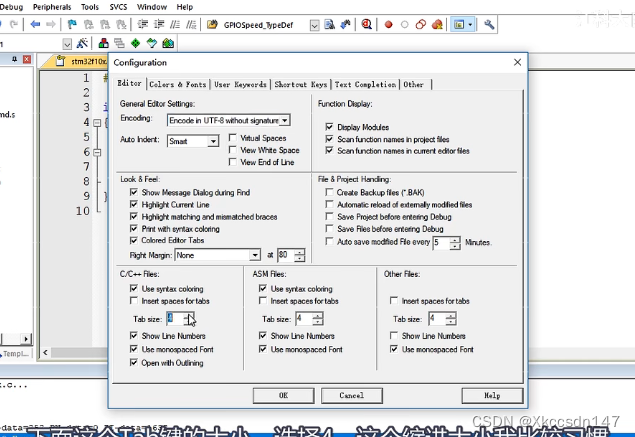Screen dimensions: 635x437
Task: Collapse the code fold at line 4
Action: [x=97, y=122]
